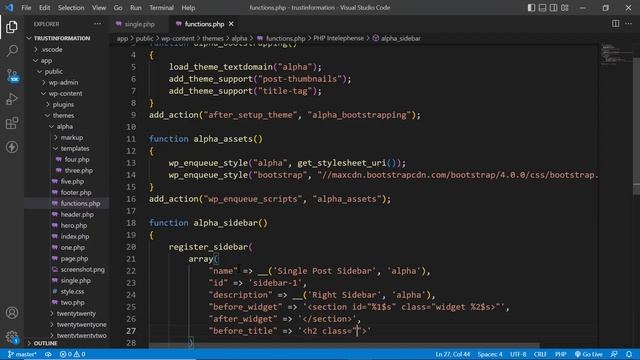Close the functions.php tab
This screenshot has height=360, width=640.
tap(231, 24)
